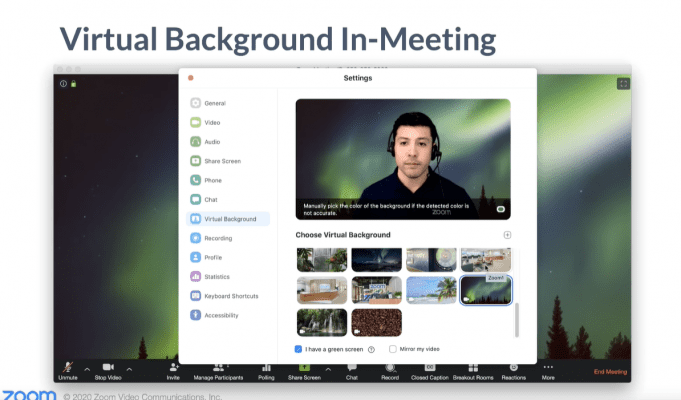Open Manage Participants panel

coord(218,372)
